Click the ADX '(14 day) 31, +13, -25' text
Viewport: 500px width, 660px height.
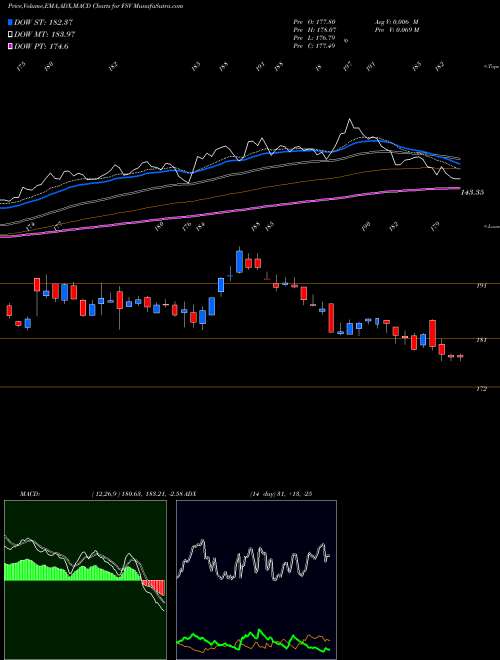coord(280,493)
